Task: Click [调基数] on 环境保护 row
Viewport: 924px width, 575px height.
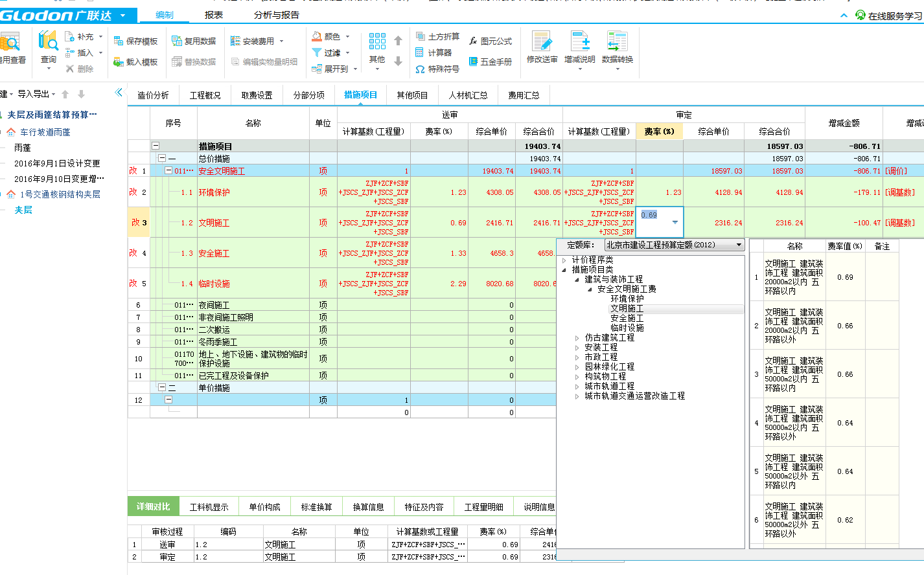Action: tap(900, 192)
